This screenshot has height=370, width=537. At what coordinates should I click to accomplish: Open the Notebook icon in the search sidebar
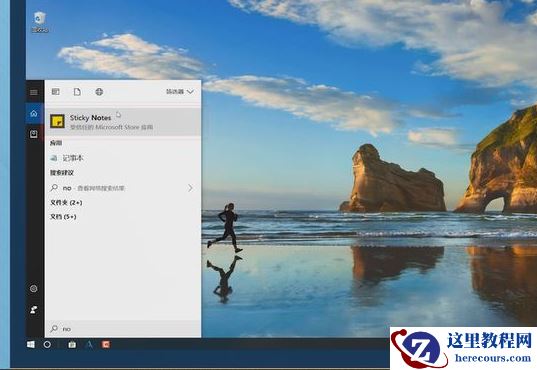click(34, 134)
